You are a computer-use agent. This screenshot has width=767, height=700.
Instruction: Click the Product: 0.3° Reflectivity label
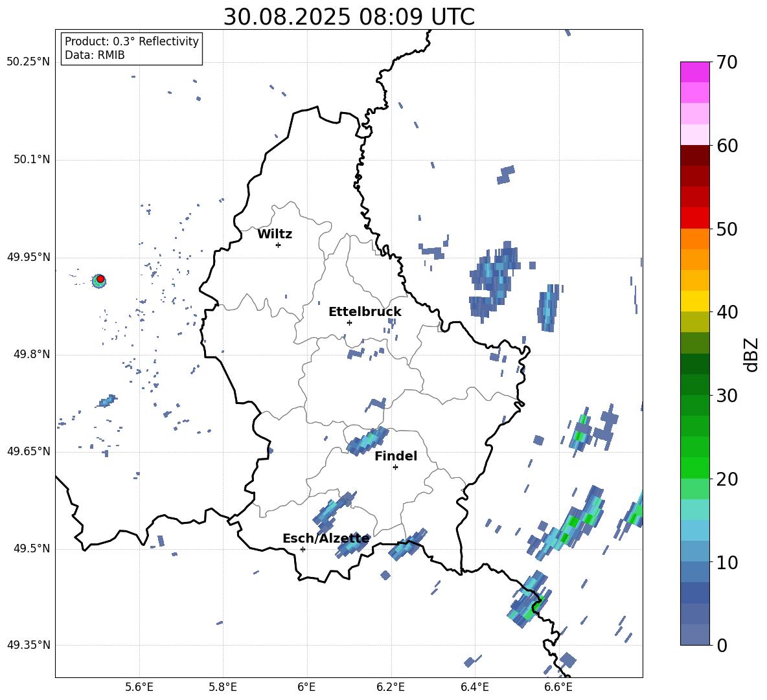click(132, 41)
